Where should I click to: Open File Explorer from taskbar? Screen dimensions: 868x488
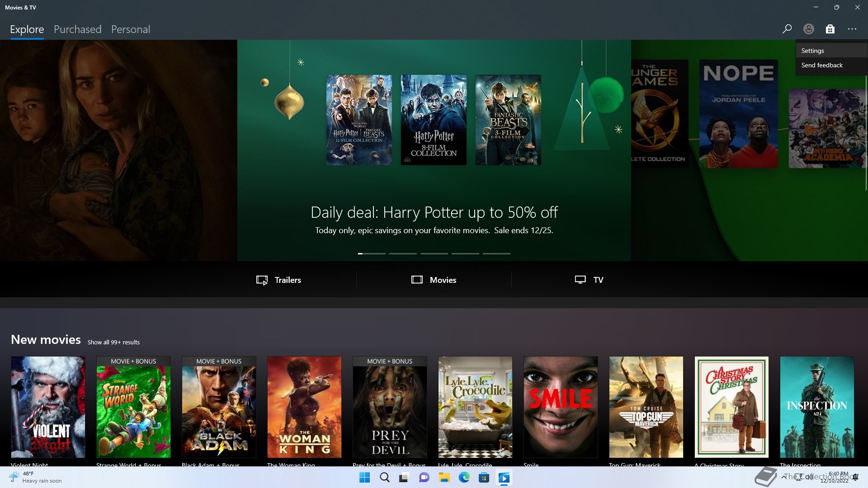444,478
